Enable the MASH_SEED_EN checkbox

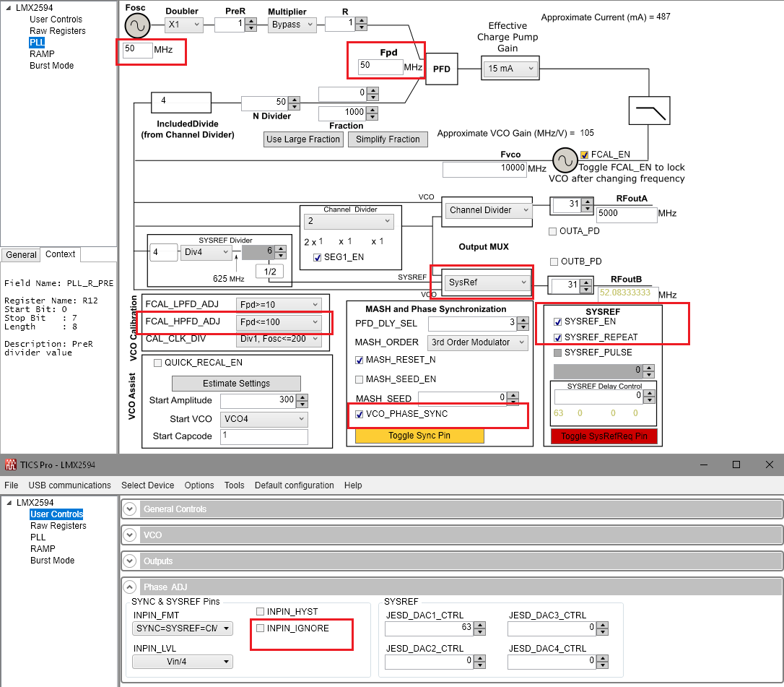click(359, 379)
